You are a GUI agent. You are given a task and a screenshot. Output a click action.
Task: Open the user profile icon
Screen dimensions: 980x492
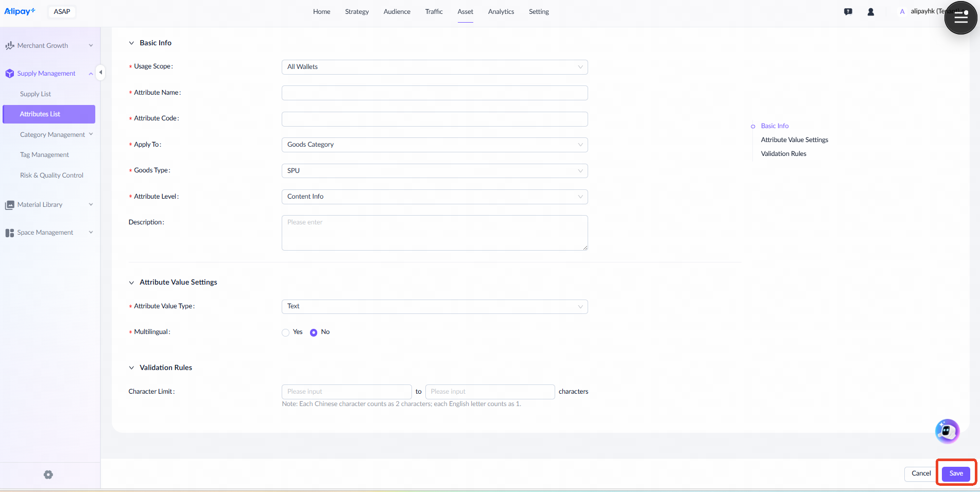coord(870,12)
